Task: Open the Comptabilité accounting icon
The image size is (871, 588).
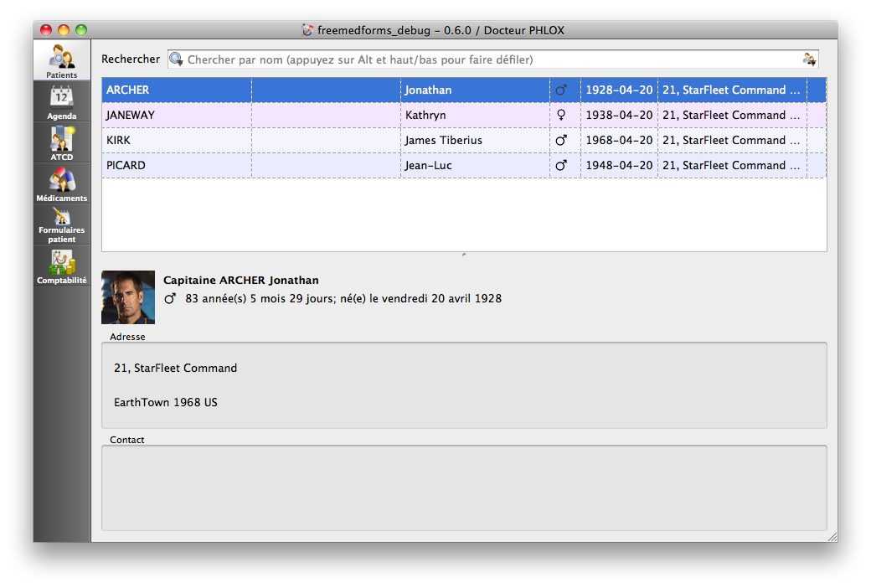Action: click(62, 266)
